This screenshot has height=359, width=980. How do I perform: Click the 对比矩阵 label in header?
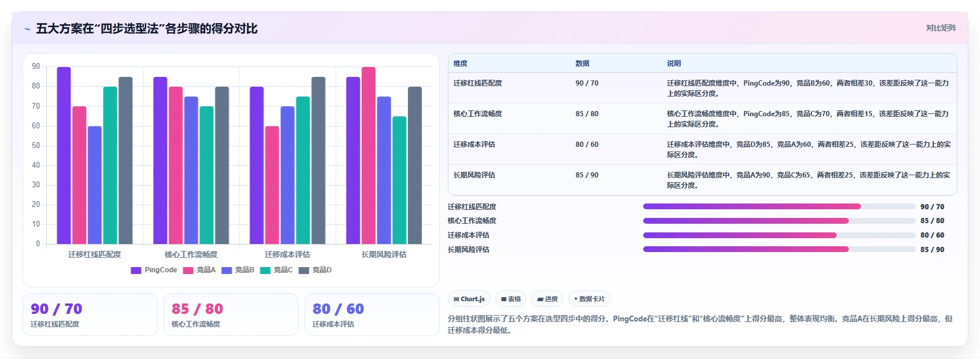(941, 28)
